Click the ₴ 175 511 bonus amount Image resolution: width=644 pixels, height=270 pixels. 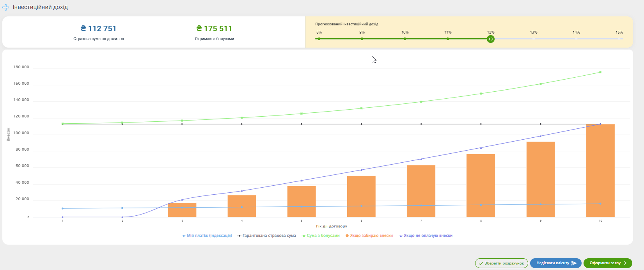coord(215,28)
